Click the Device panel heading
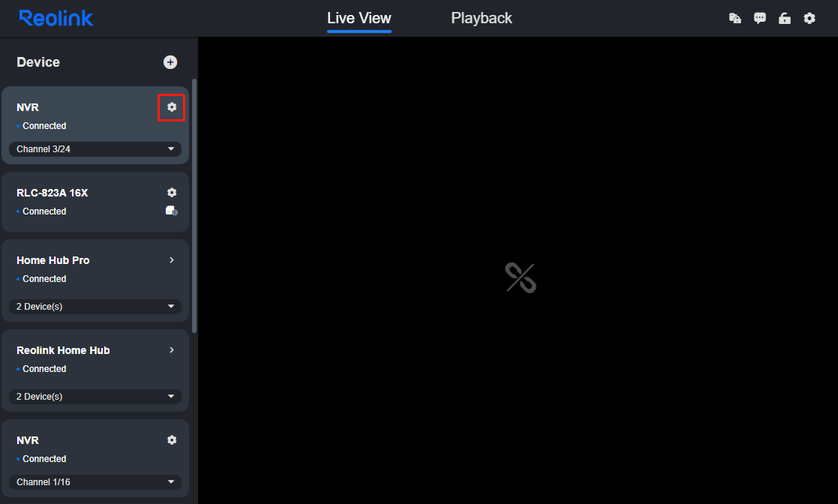This screenshot has height=504, width=838. pyautogui.click(x=38, y=62)
